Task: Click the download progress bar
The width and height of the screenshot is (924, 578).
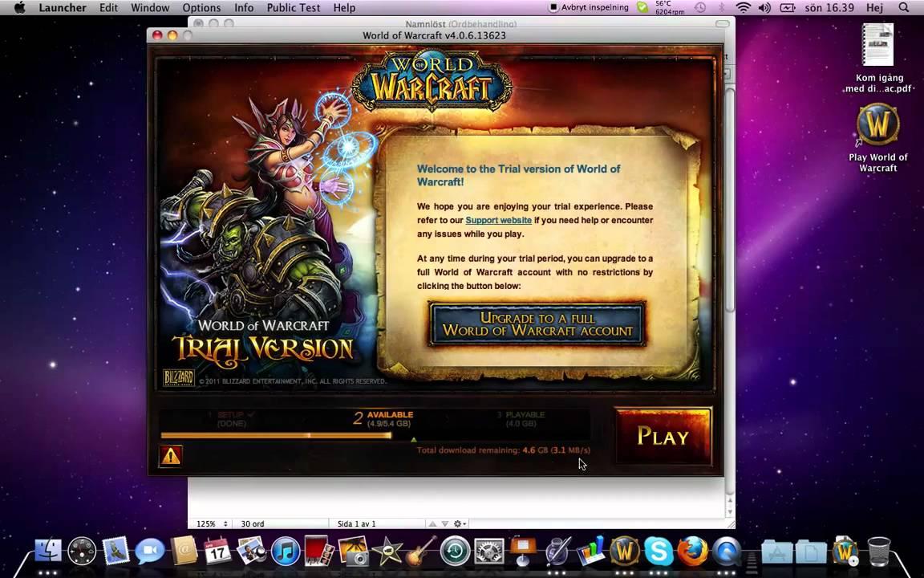Action: (276, 436)
